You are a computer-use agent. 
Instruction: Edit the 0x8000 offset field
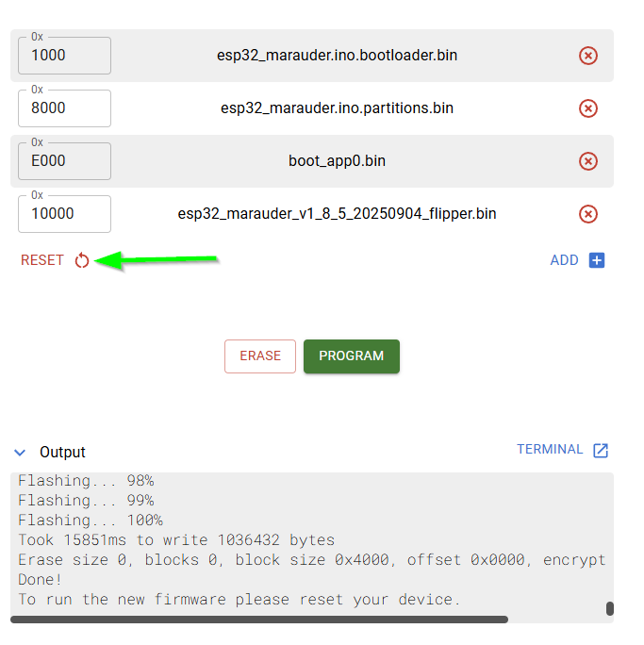64,108
